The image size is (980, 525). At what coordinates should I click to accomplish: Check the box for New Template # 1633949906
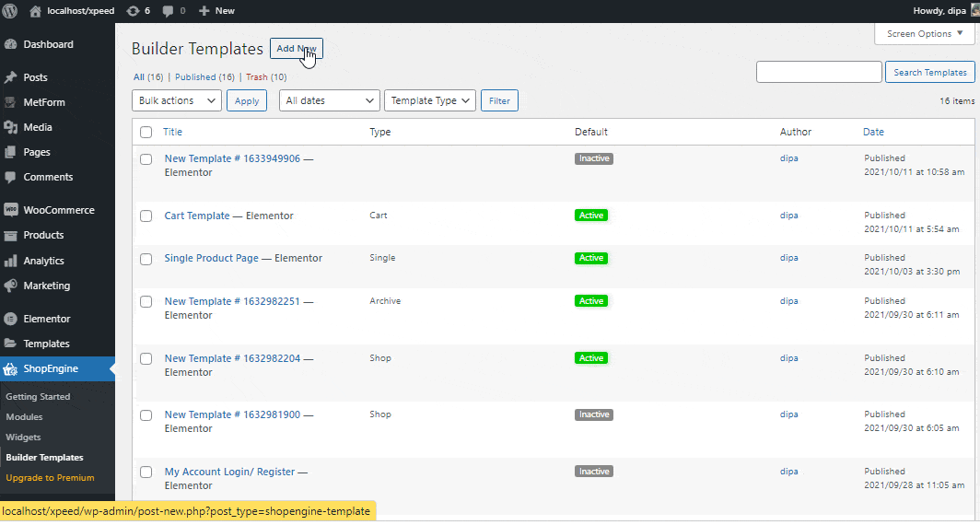click(146, 159)
